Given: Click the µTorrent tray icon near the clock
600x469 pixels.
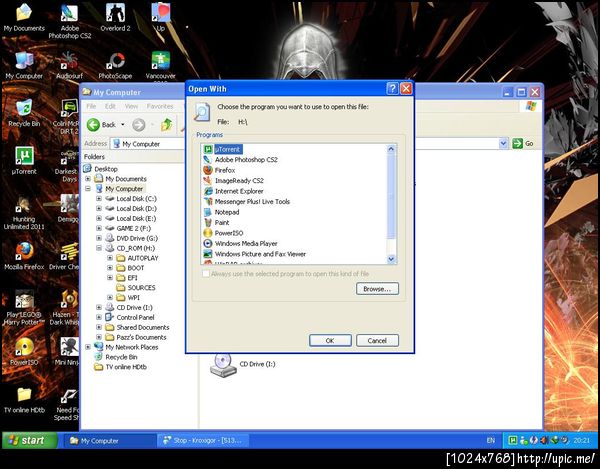Looking at the screenshot, I should [x=513, y=441].
